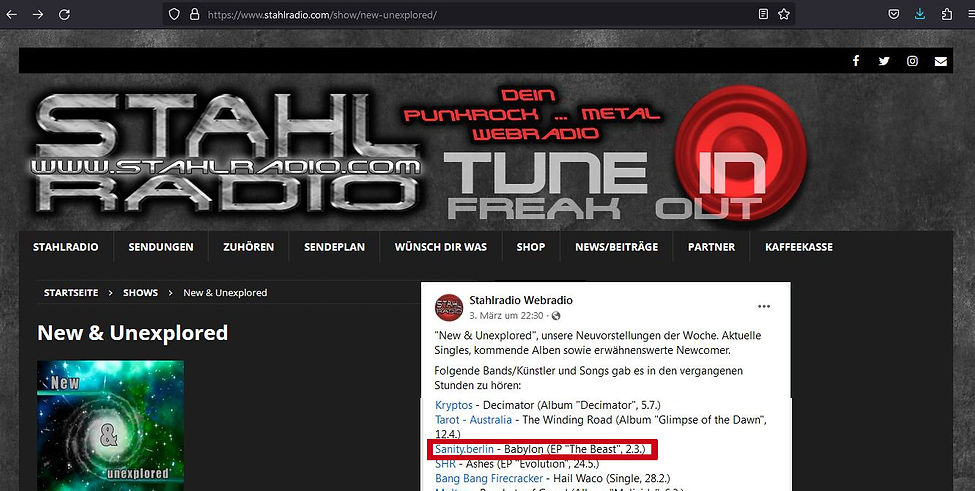Click the red Tune In speaker graphic

click(741, 152)
